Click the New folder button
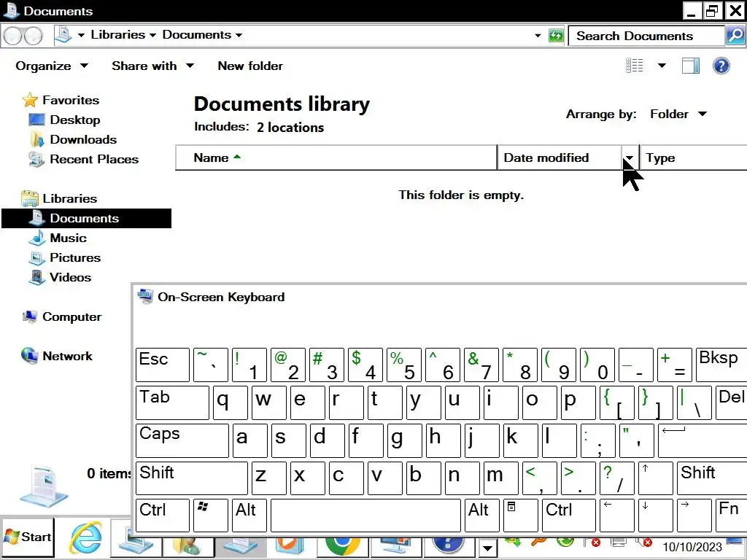Screen dimensions: 747x560 [x=250, y=66]
